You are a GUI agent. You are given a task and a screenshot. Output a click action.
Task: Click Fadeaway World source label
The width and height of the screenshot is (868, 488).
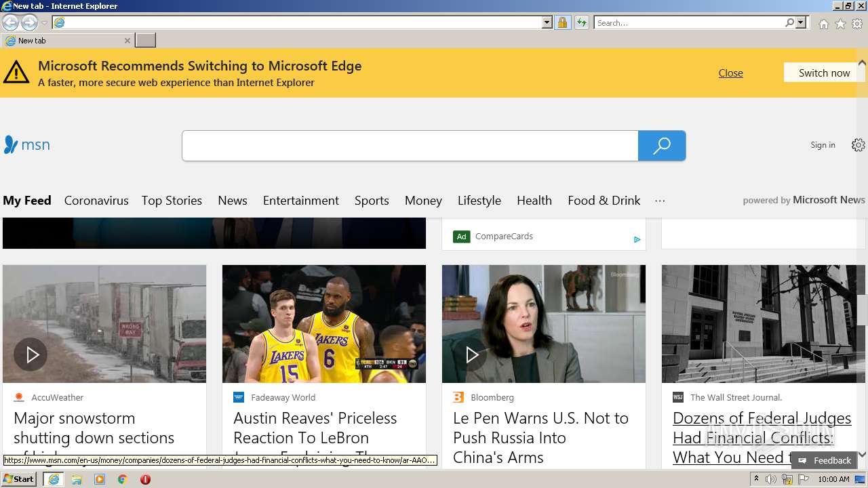pos(283,397)
